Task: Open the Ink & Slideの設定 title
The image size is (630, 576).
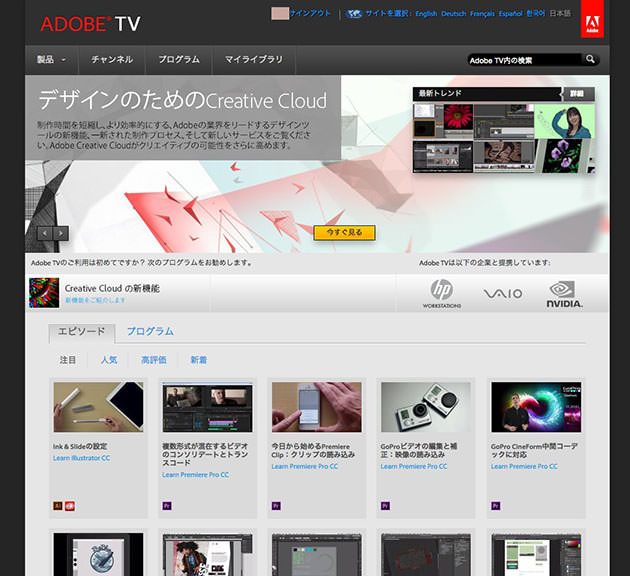Action: click(x=80, y=446)
